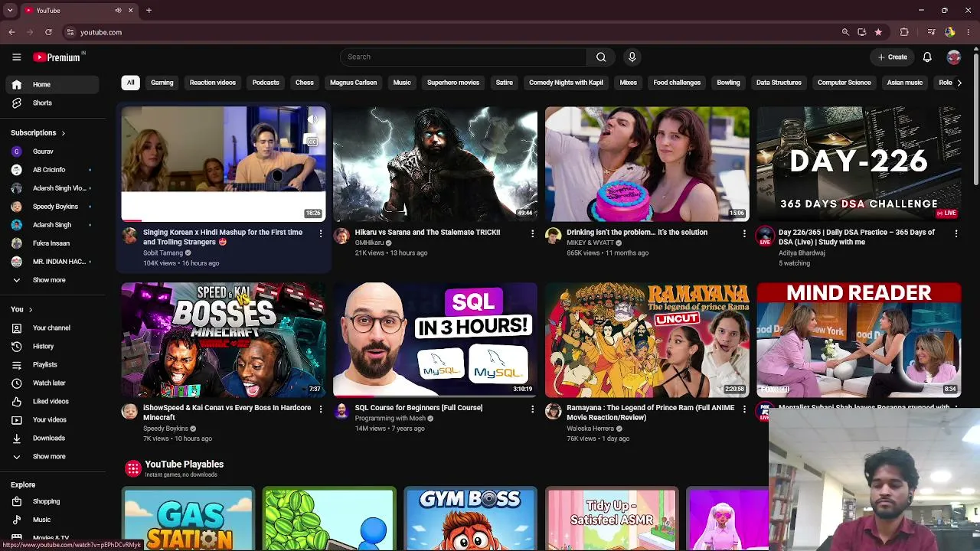Open the iShowSpeed & Kai Cenat Minecraft thumbnail
Image resolution: width=980 pixels, height=551 pixels.
click(x=223, y=340)
